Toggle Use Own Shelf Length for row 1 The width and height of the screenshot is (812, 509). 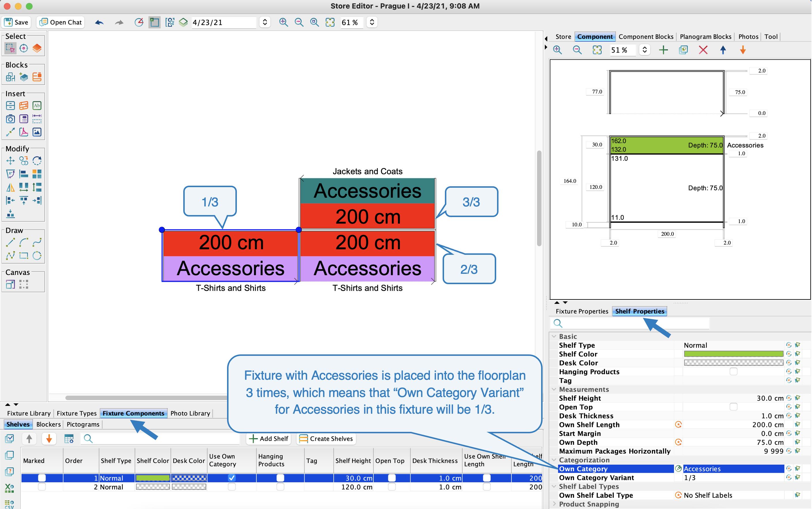(x=486, y=478)
